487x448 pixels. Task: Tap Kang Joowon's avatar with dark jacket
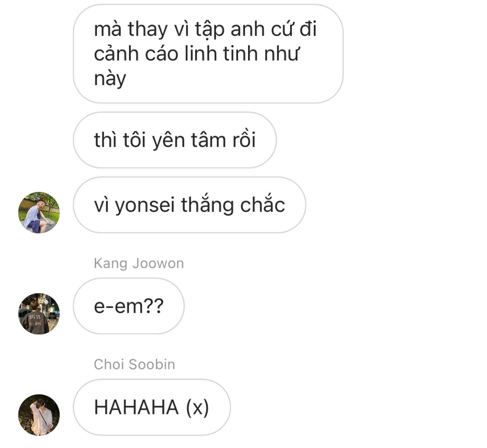click(x=39, y=314)
